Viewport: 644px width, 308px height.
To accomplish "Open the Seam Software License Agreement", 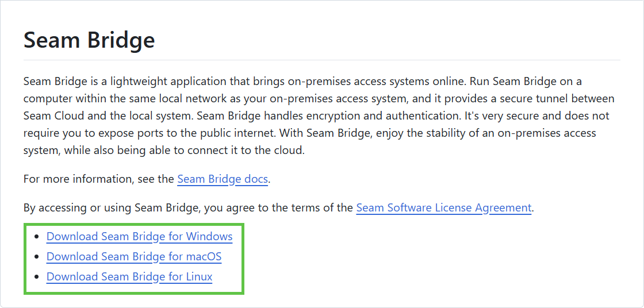I will tap(444, 208).
